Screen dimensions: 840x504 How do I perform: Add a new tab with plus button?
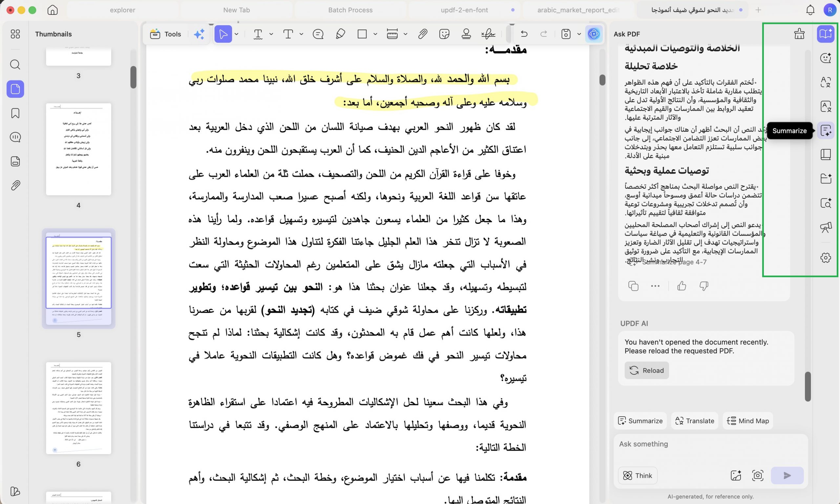[x=758, y=10]
